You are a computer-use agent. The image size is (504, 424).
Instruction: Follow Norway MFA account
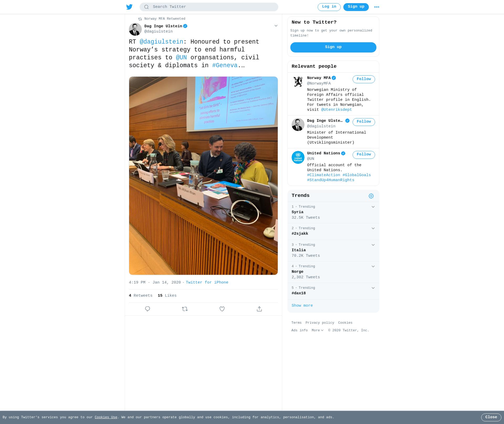pyautogui.click(x=364, y=79)
